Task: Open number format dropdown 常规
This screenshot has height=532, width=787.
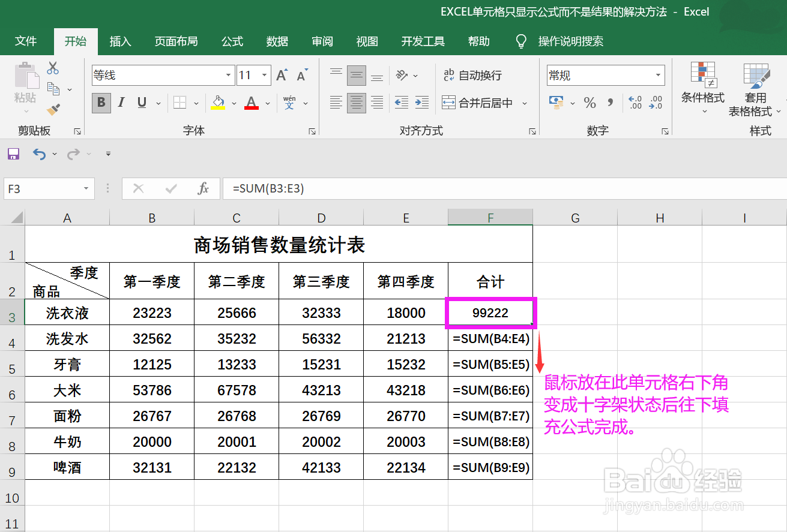Action: 659,76
